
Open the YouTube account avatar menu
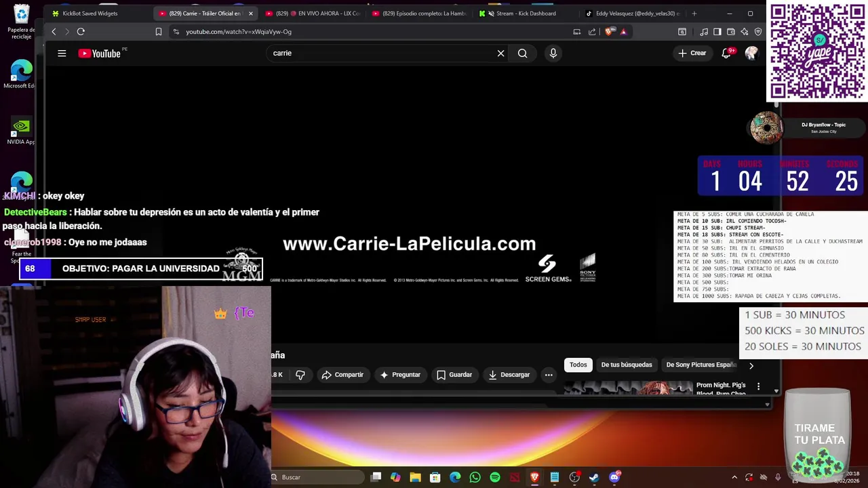(751, 54)
